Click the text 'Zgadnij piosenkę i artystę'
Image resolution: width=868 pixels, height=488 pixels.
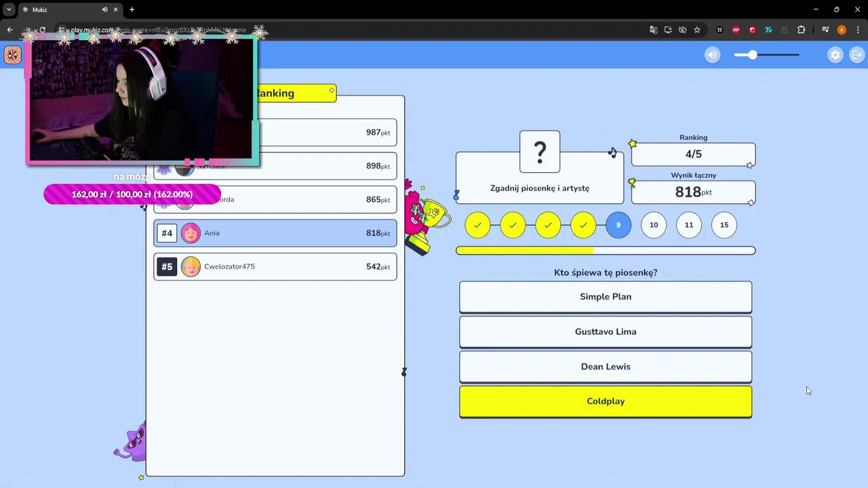[540, 188]
